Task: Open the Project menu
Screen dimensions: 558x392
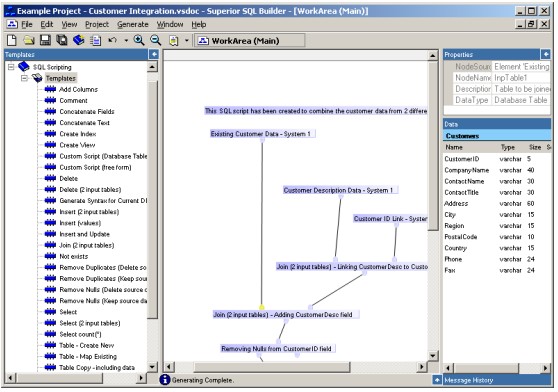Action: tap(97, 25)
